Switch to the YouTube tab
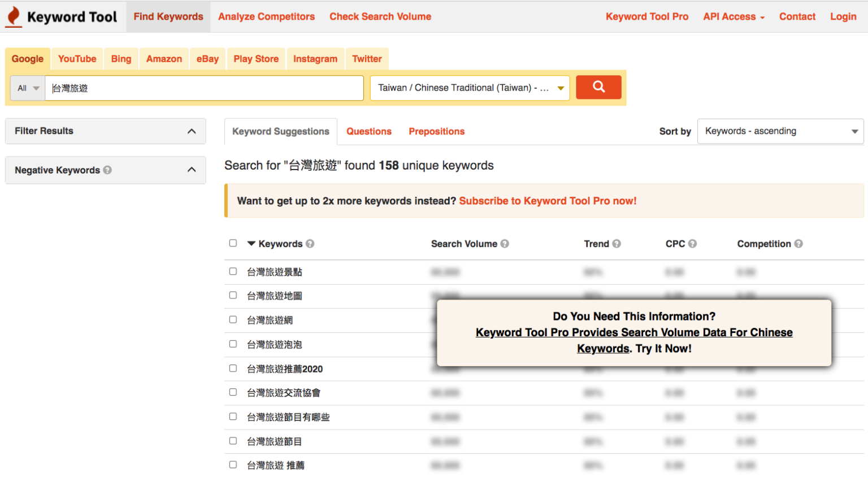The width and height of the screenshot is (868, 477). coord(77,59)
